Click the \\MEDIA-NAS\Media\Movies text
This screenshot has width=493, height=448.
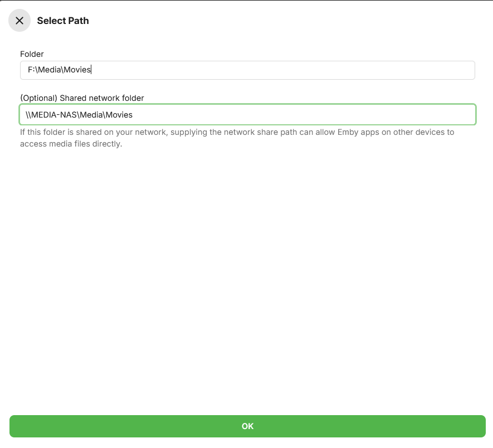79,115
